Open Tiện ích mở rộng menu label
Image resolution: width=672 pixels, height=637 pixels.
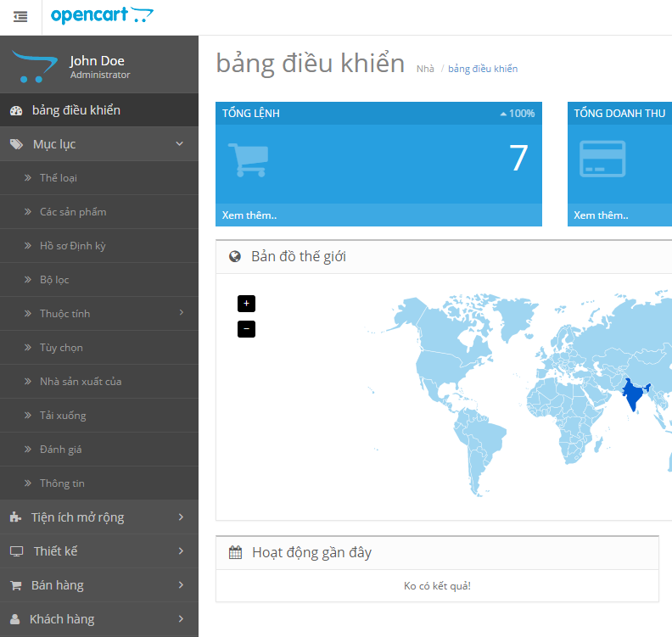point(77,517)
